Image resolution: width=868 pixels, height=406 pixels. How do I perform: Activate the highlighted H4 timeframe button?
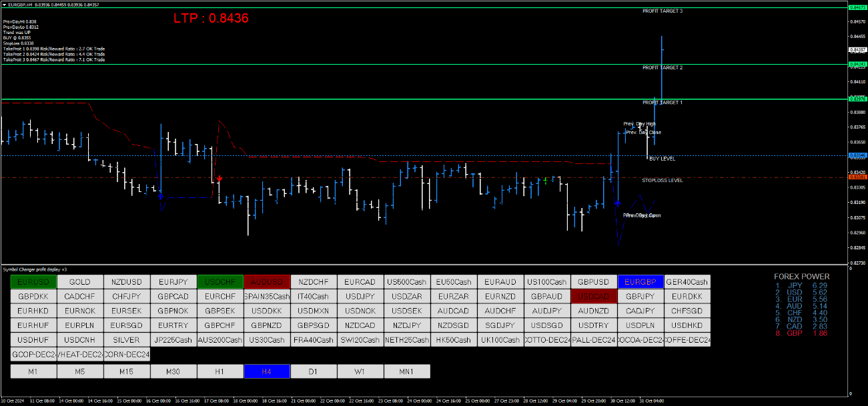pyautogui.click(x=267, y=371)
